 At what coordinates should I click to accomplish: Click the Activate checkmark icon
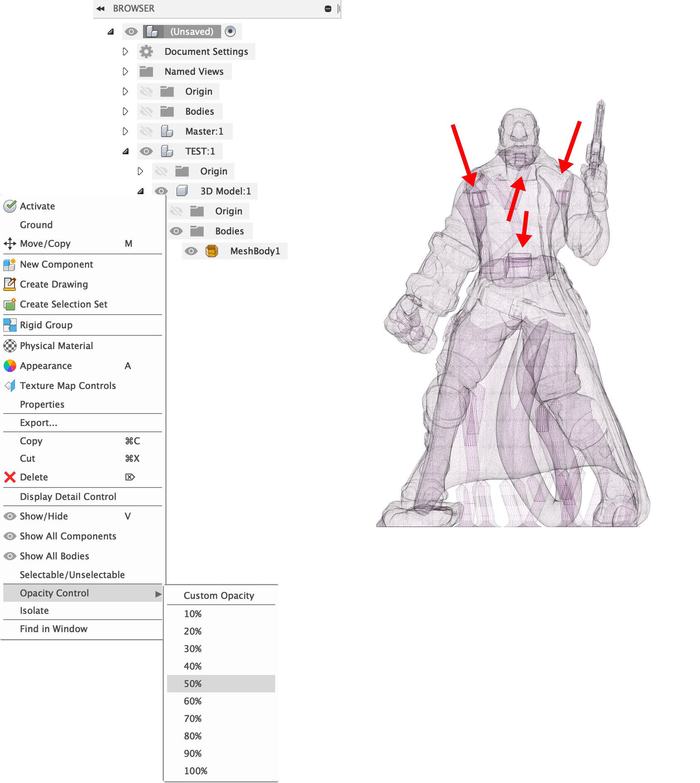coord(10,206)
